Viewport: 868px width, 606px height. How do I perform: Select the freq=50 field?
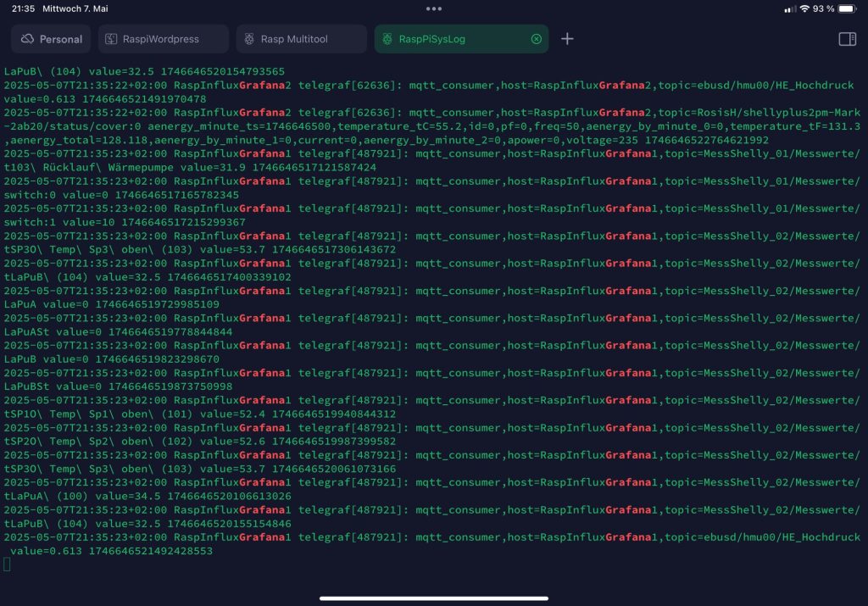[556, 126]
